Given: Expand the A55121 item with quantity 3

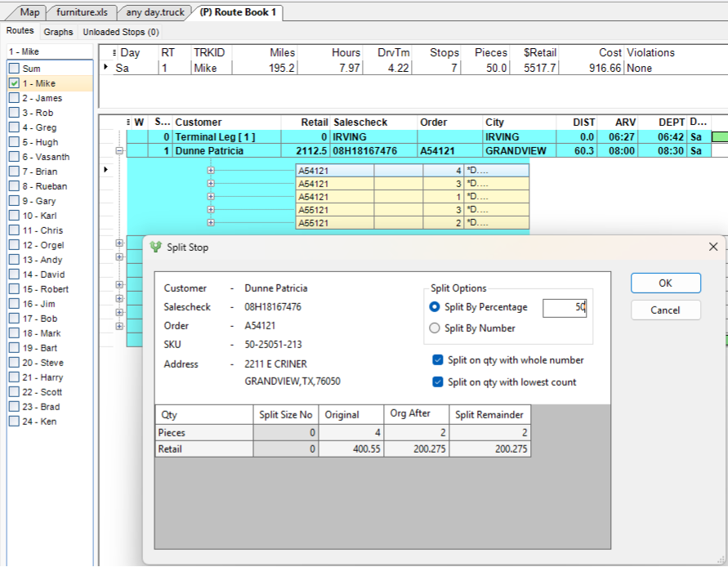Looking at the screenshot, I should [211, 209].
